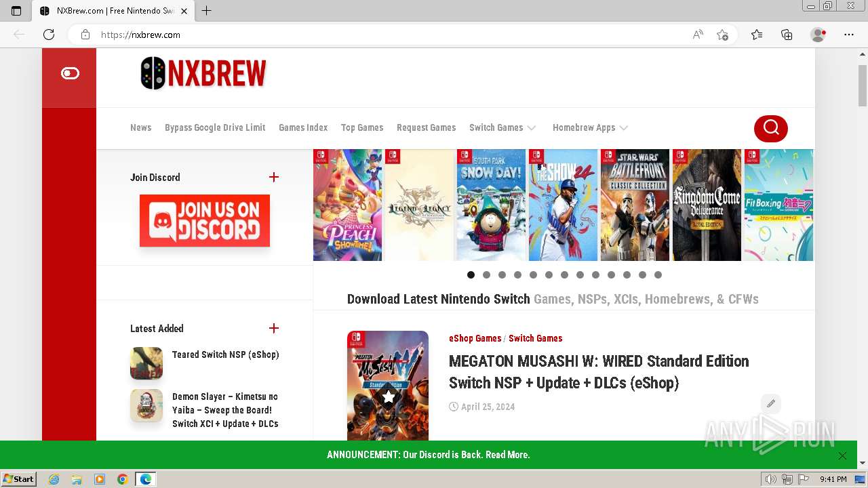Close the green announcement bar

tap(842, 455)
